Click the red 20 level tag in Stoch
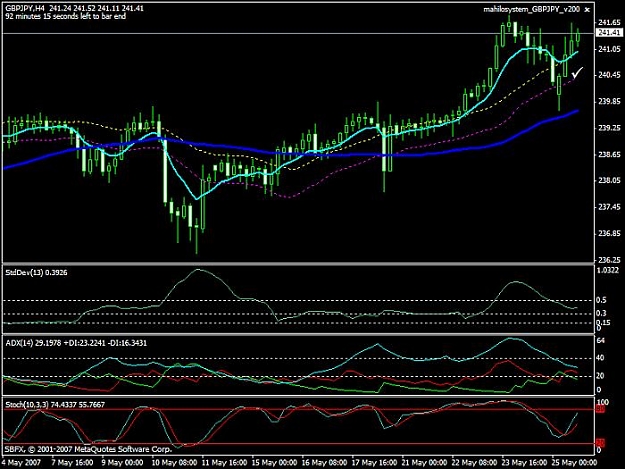625x469 pixels. pos(600,443)
